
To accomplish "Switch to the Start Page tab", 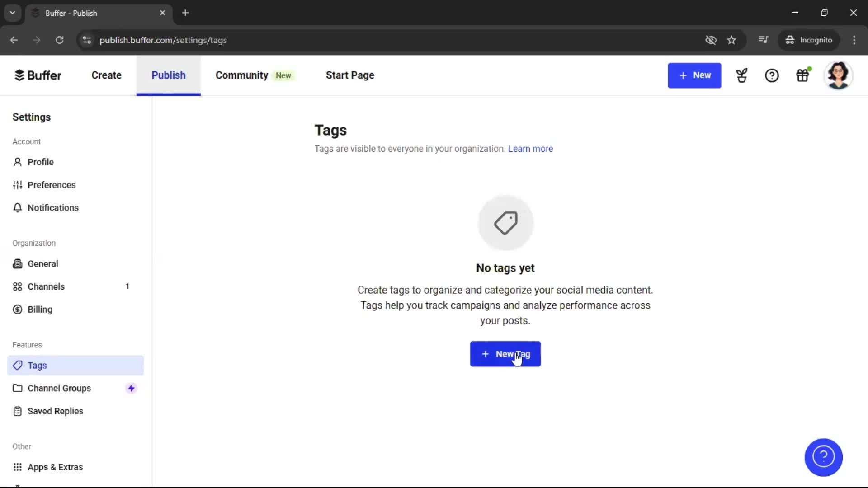I will tap(350, 75).
